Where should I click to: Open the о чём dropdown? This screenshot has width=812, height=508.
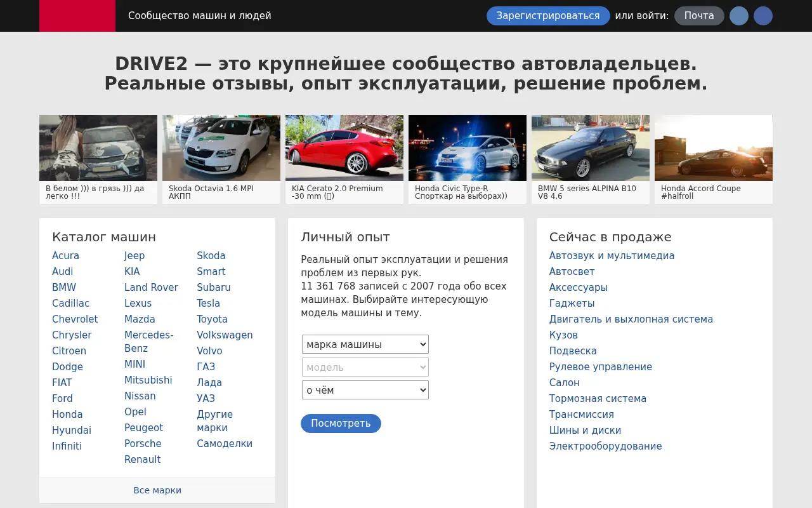pyautogui.click(x=365, y=390)
